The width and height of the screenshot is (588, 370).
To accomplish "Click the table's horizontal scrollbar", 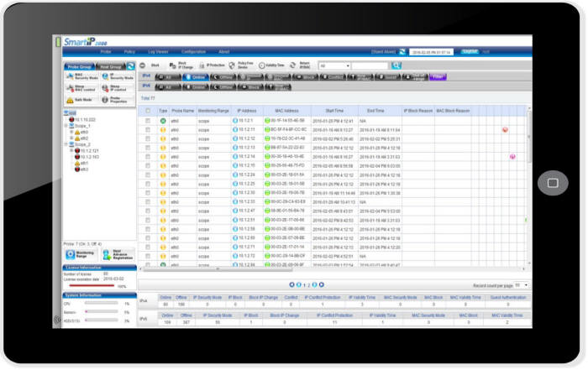I will coord(218,268).
